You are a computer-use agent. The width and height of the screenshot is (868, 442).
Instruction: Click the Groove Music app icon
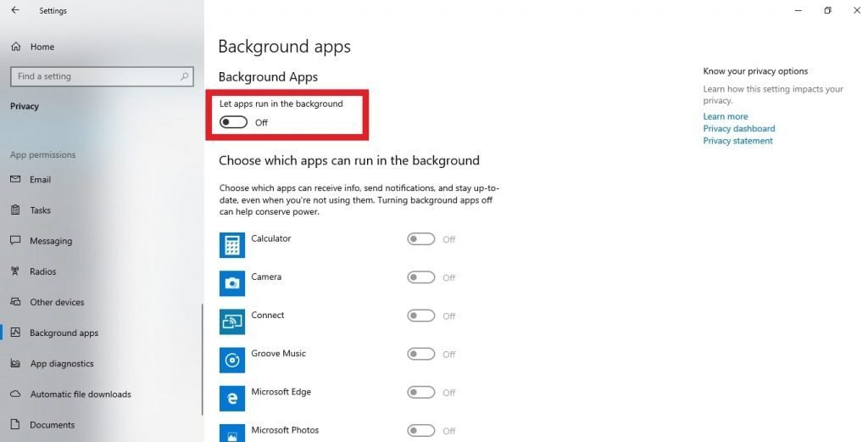[x=231, y=360]
